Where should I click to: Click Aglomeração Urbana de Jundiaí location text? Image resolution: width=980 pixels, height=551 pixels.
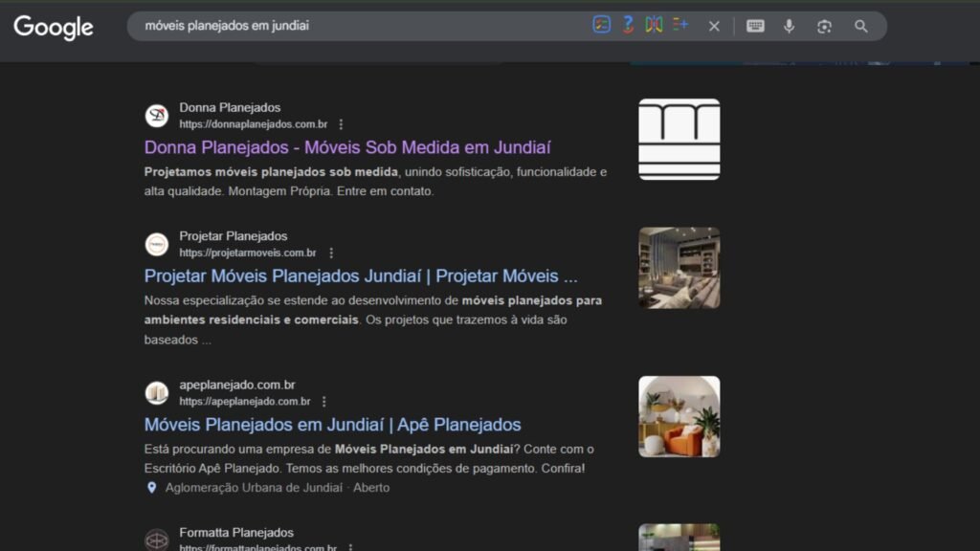click(x=254, y=488)
